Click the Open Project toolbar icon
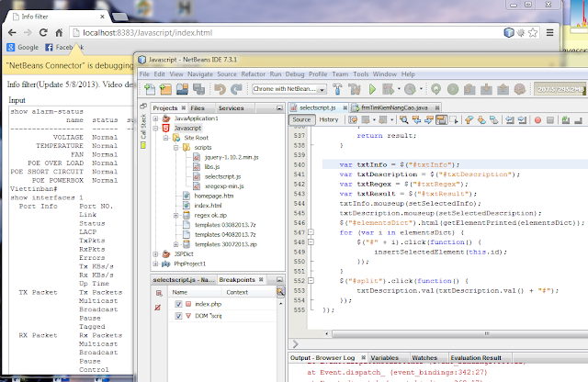588x382 pixels. (x=182, y=89)
